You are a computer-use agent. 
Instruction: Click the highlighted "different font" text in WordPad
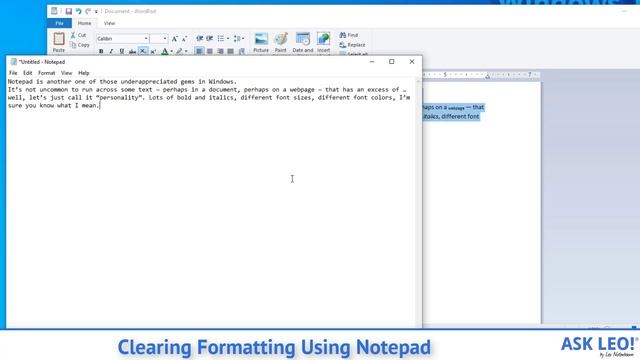click(460, 117)
